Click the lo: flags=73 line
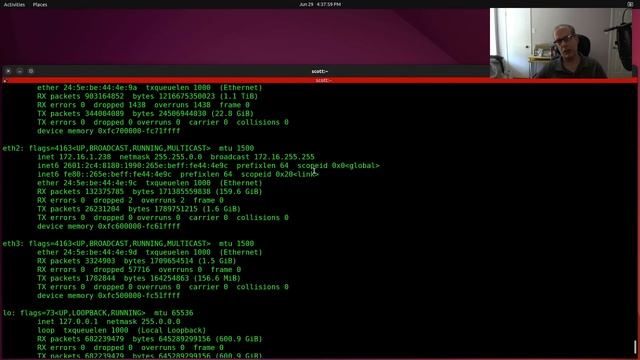Screen dimensions: 640x360 [98, 313]
